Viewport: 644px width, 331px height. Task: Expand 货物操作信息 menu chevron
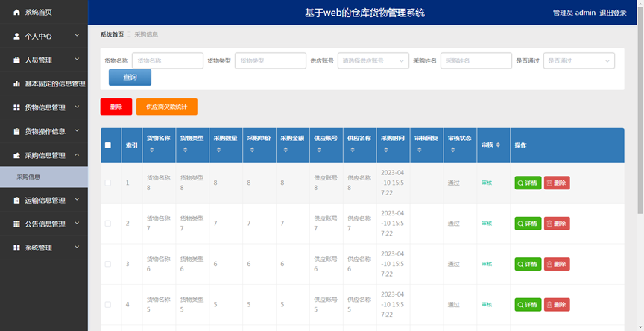click(x=77, y=131)
